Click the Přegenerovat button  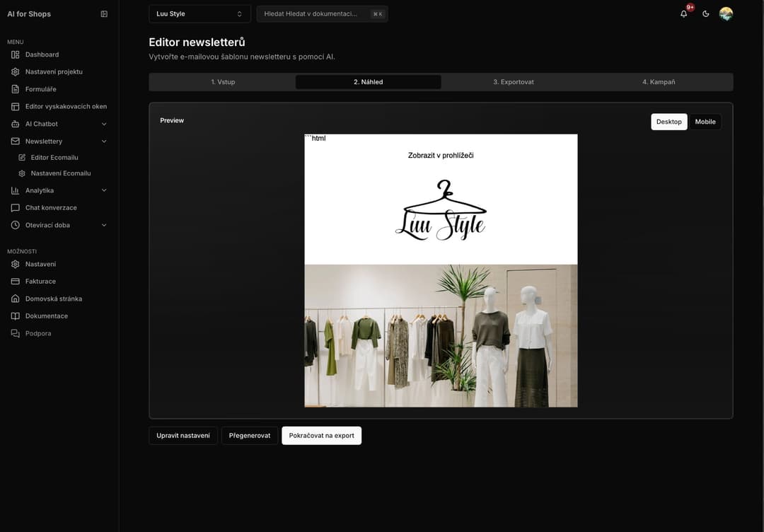tap(250, 434)
